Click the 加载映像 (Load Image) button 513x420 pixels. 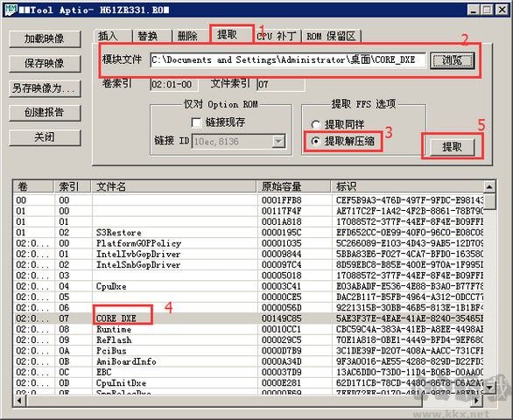pyautogui.click(x=45, y=38)
